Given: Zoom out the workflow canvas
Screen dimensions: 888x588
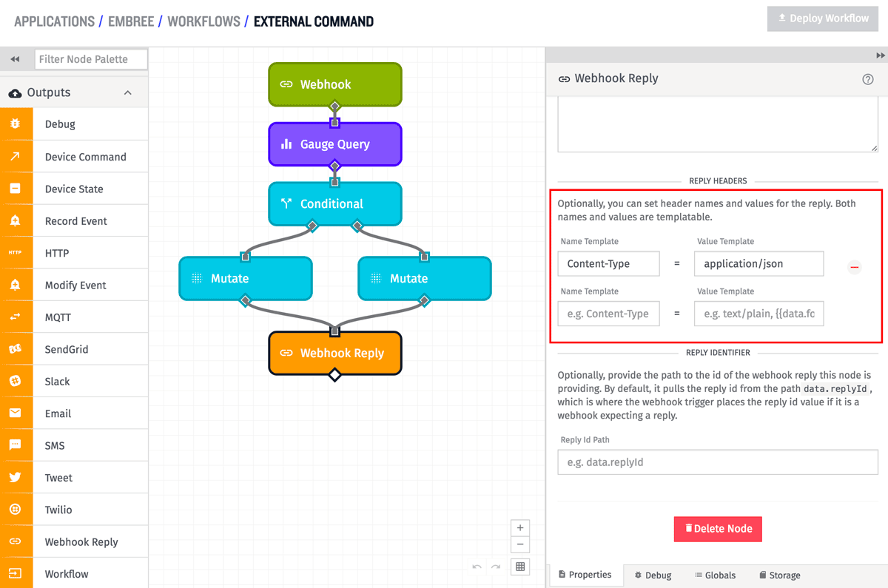Looking at the screenshot, I should point(520,545).
